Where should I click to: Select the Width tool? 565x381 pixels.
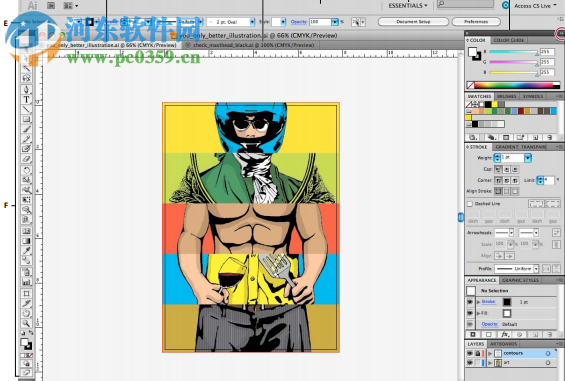[x=26, y=190]
